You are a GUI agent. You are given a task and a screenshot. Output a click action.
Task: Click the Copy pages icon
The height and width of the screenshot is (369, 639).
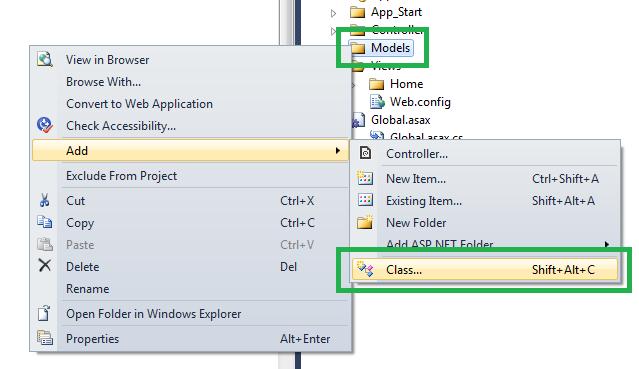(x=44, y=222)
